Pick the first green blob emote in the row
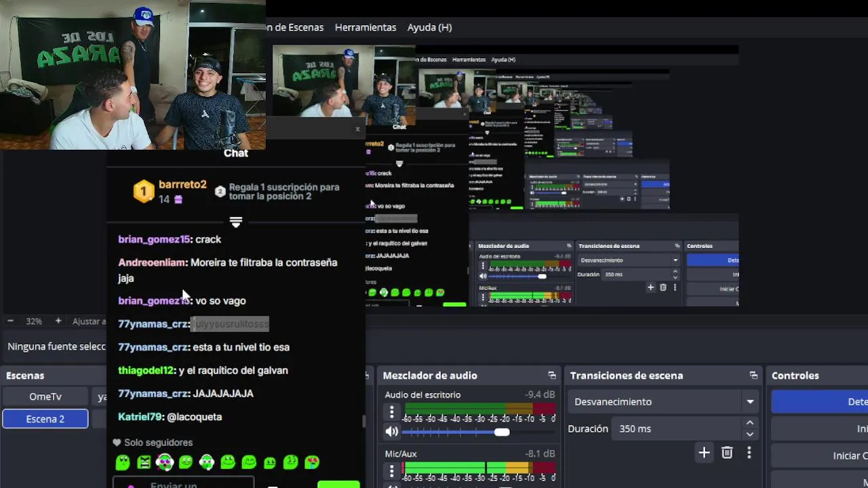Image resolution: width=868 pixels, height=488 pixels. pos(123,462)
